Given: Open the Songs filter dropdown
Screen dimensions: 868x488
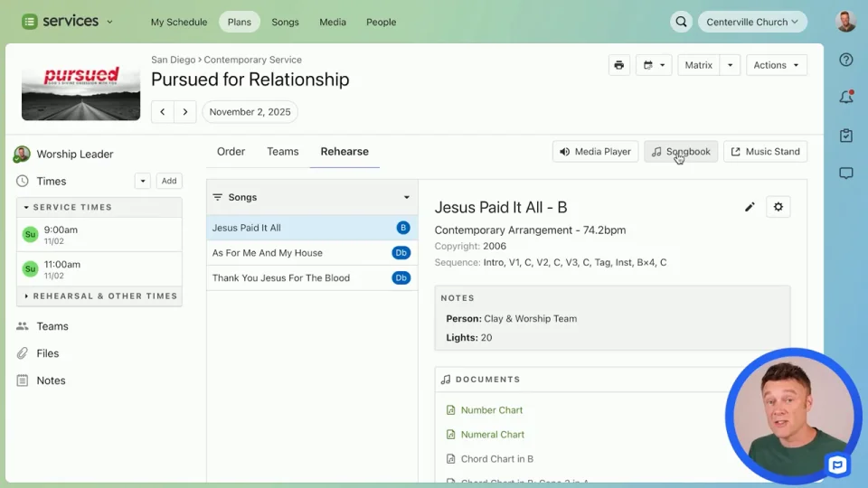Looking at the screenshot, I should [x=407, y=197].
